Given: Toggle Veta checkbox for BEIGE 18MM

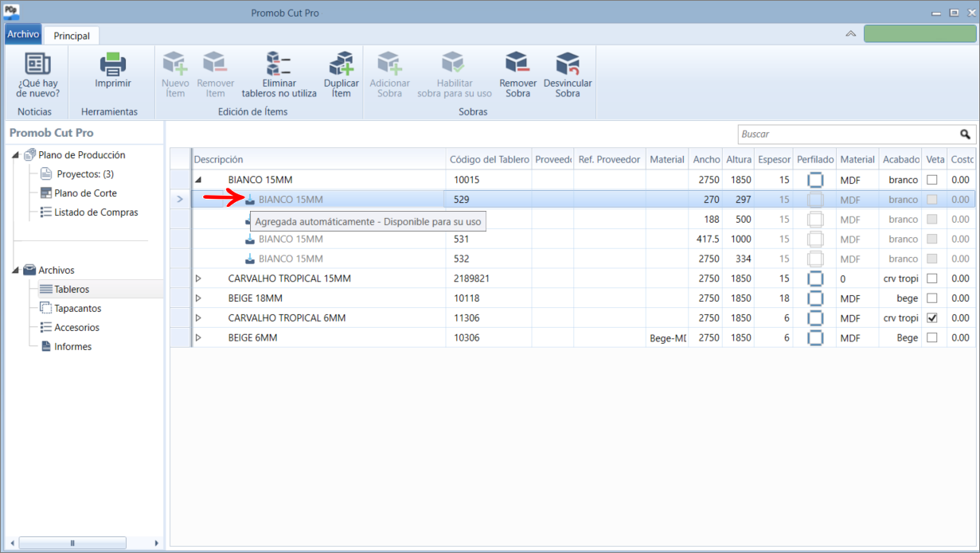Looking at the screenshot, I should tap(932, 298).
